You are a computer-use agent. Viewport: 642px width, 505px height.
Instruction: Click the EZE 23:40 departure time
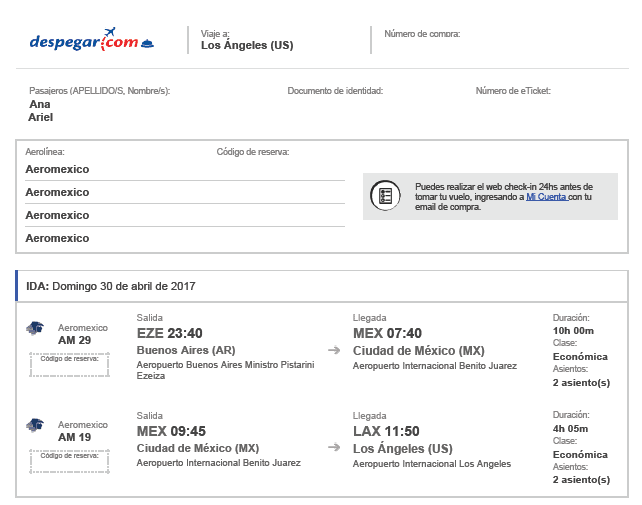pos(169,333)
